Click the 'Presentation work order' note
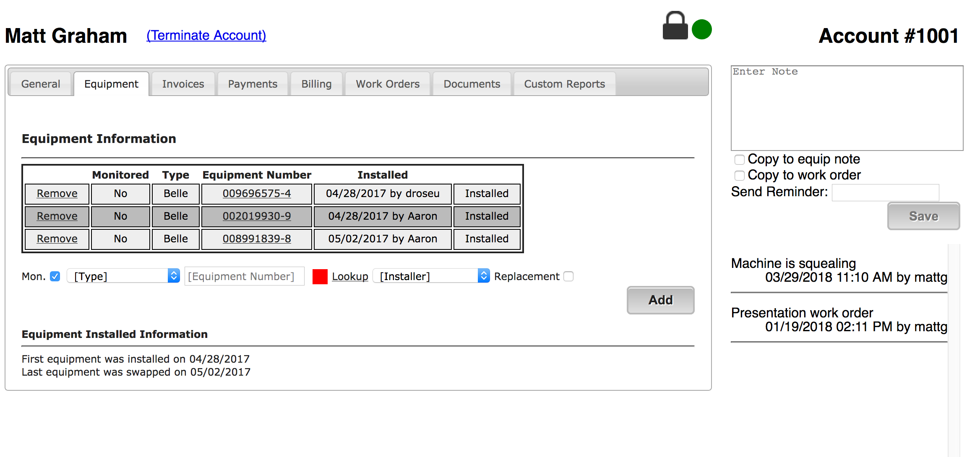 tap(802, 312)
